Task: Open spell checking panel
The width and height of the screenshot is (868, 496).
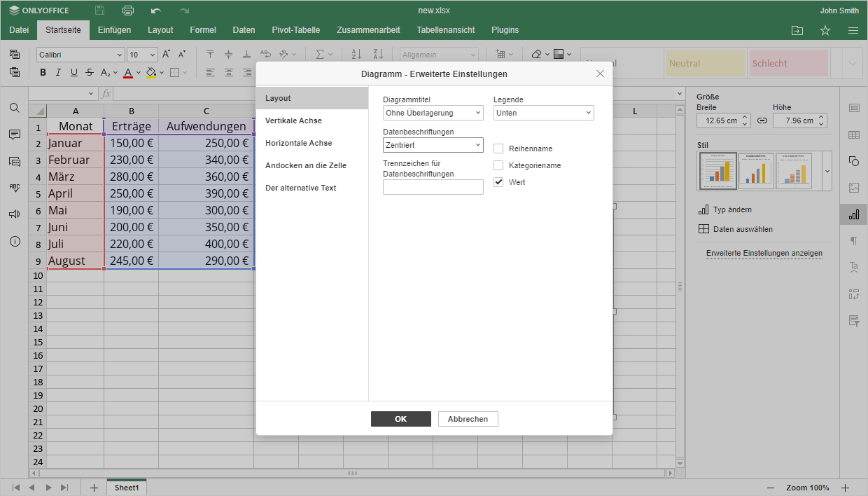Action: 15,188
